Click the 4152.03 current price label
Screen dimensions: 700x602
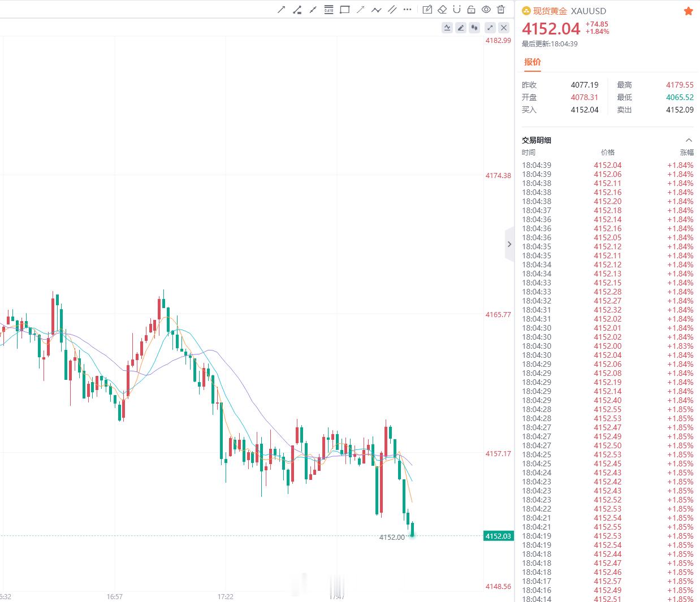coord(498,536)
